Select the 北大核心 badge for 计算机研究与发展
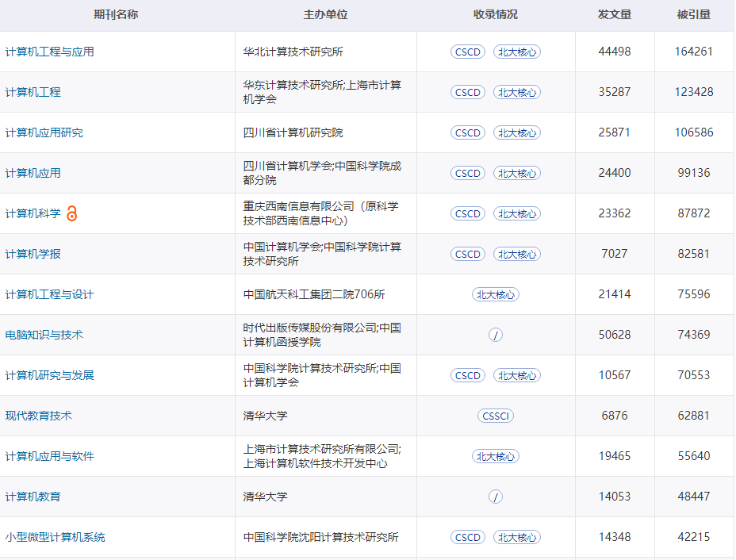736x560 pixels. (x=517, y=375)
